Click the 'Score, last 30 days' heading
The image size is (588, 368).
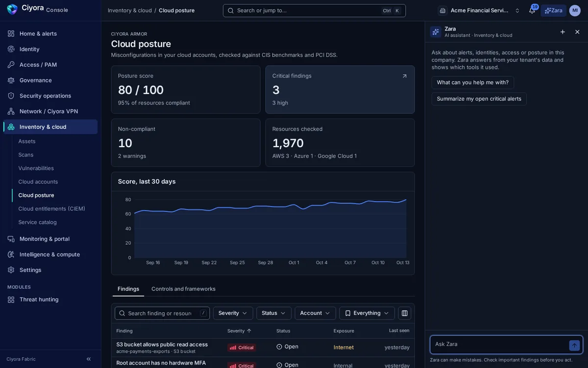point(147,182)
